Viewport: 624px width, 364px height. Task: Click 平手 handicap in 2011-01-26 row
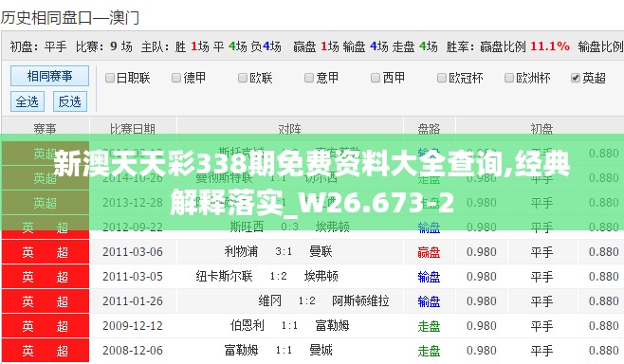(x=541, y=301)
